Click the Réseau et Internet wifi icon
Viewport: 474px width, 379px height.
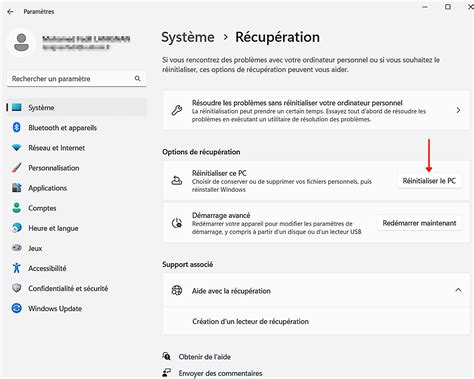(x=17, y=148)
